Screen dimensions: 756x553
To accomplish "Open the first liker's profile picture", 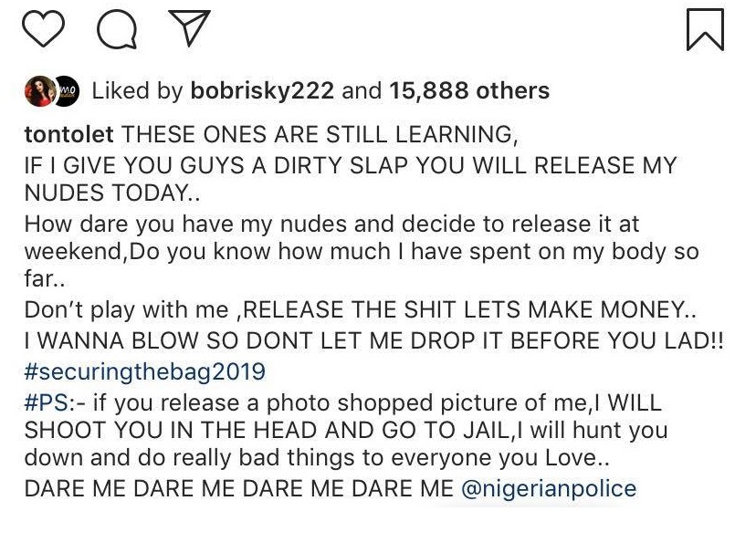I will click(38, 91).
